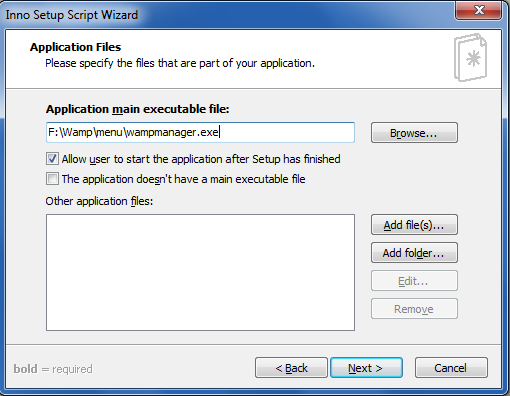The width and height of the screenshot is (510, 396).
Task: Click the 'Application Files' page heading
Action: click(76, 47)
